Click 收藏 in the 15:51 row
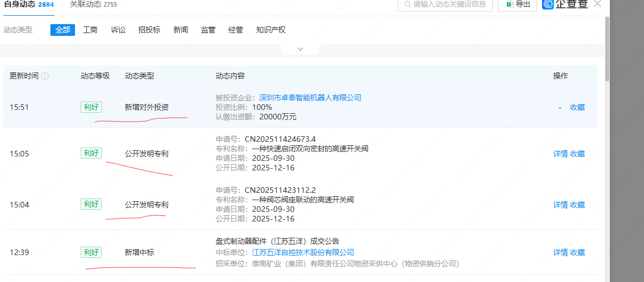Image resolution: width=644 pixels, height=282 pixels. [x=577, y=107]
